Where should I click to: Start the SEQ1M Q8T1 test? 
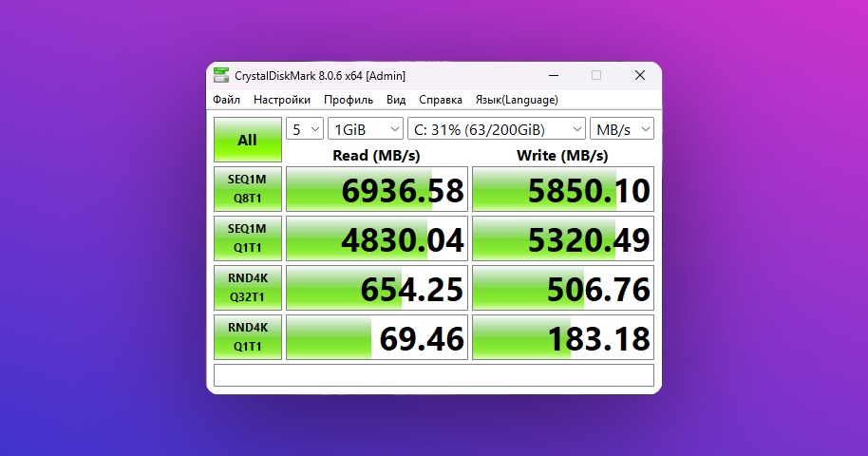pyautogui.click(x=248, y=189)
